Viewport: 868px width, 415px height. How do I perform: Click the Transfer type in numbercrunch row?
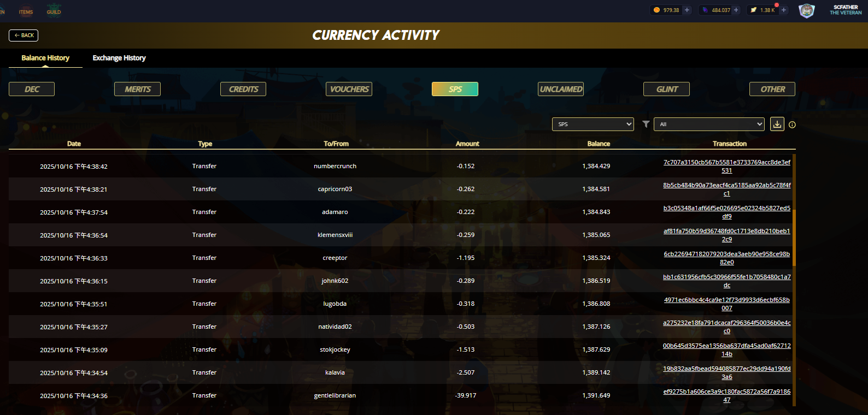coord(204,166)
